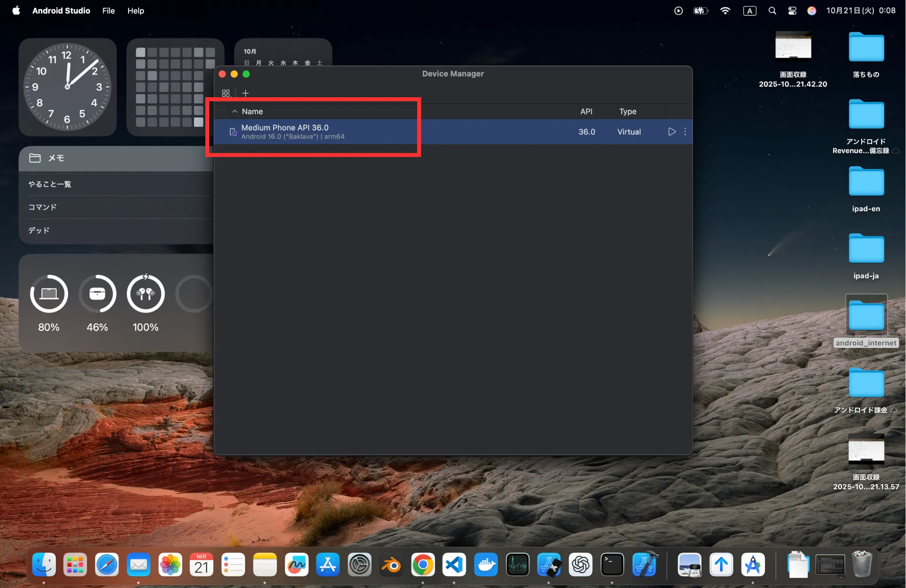Image resolution: width=906 pixels, height=588 pixels.
Task: Click the Name column sort chevron
Action: (x=234, y=111)
